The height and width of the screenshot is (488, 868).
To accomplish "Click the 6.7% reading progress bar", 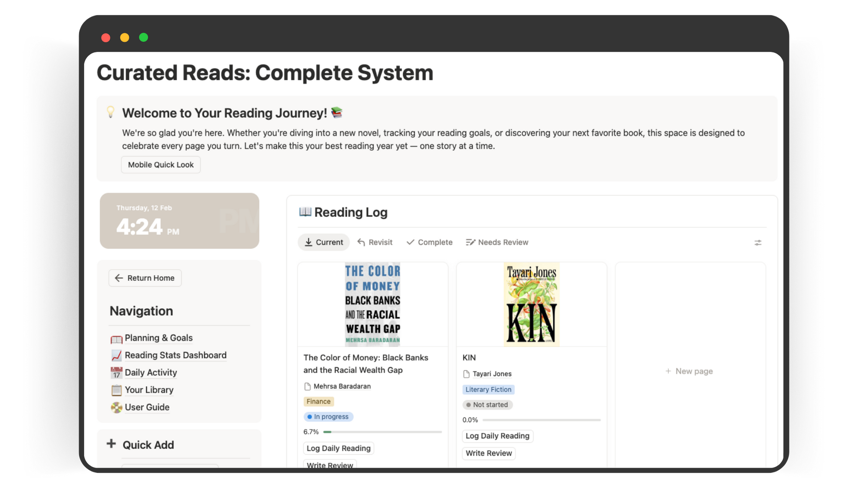I will [x=382, y=432].
